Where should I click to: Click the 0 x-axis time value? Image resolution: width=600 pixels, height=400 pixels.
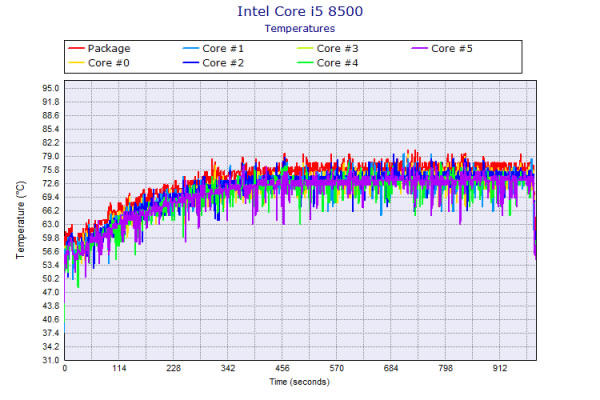click(x=65, y=368)
